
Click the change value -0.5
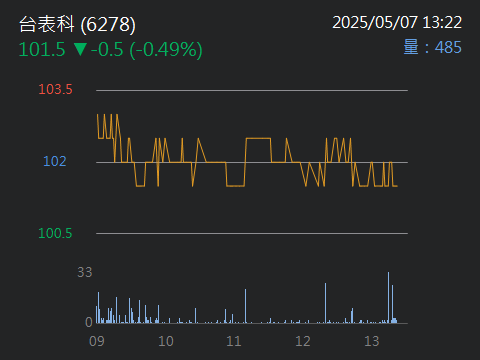[x=107, y=49]
